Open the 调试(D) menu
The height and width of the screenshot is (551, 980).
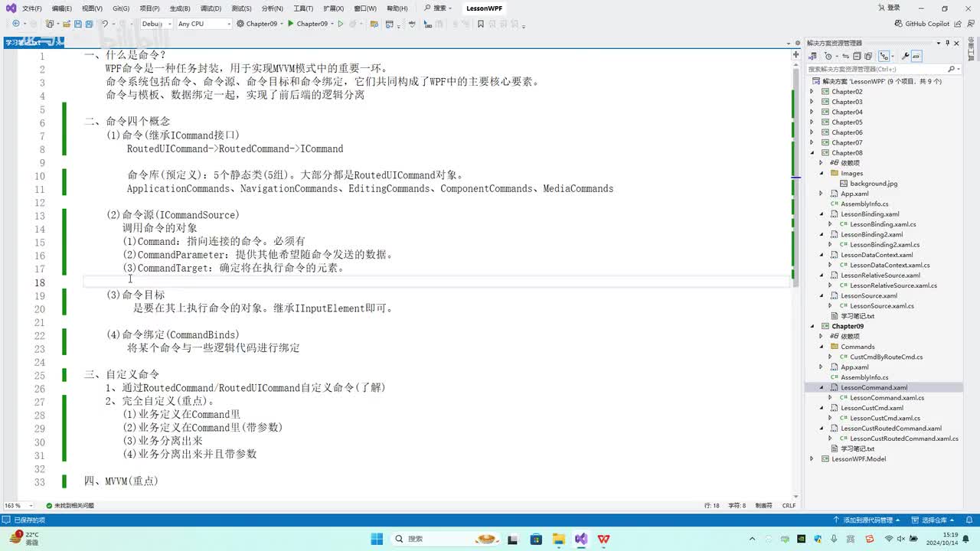coord(211,8)
